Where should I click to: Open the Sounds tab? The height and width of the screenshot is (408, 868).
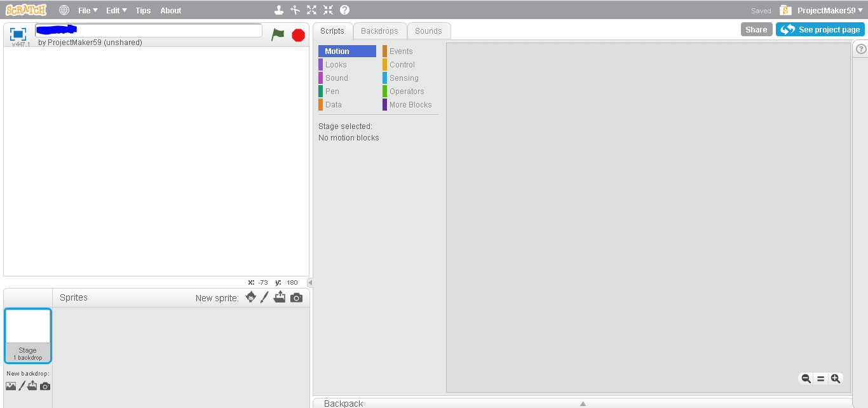428,31
